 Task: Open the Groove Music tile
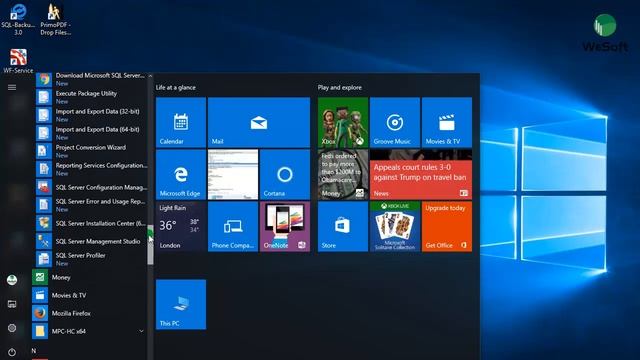(395, 122)
